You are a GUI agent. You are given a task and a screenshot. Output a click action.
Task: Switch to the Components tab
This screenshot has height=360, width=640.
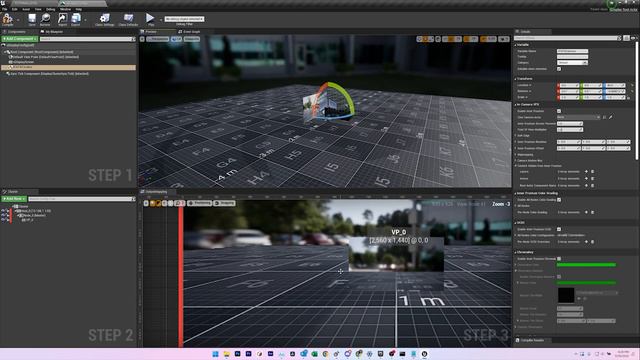[x=16, y=31]
